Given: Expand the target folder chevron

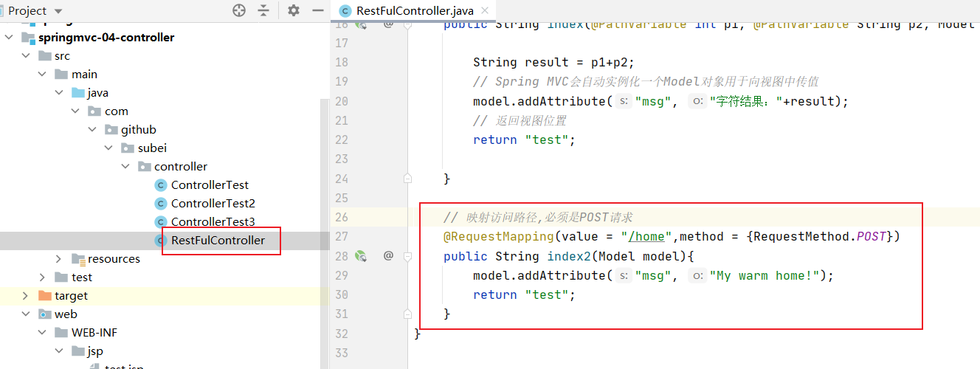Looking at the screenshot, I should pos(26,296).
